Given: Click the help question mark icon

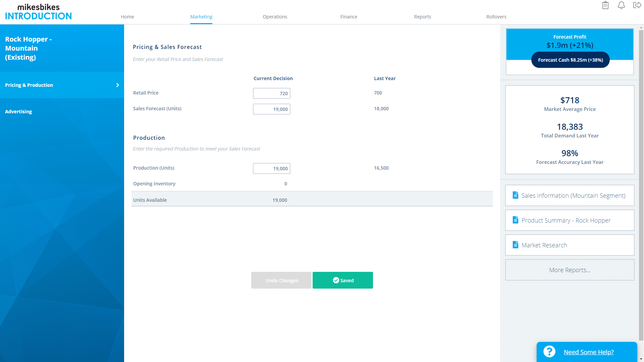Looking at the screenshot, I should click(x=549, y=352).
